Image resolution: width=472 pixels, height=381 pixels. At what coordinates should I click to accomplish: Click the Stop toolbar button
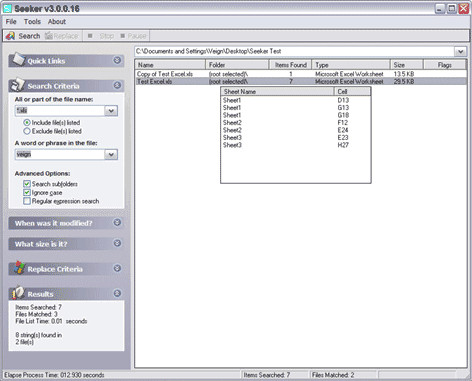point(101,36)
